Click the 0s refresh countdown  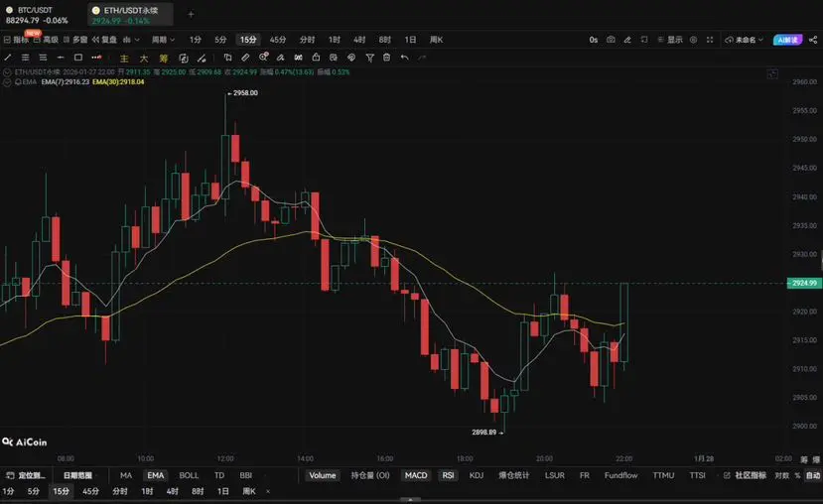593,40
